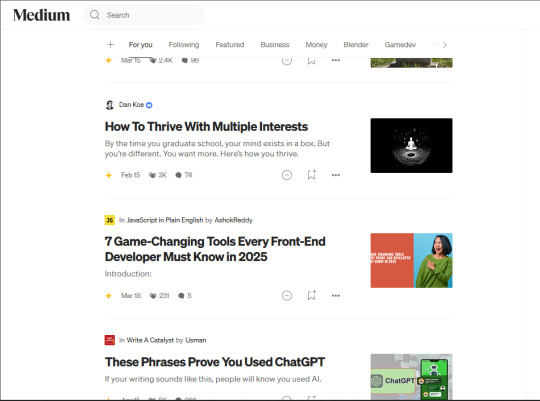Open How To Thrive With Multiple Interests
540x401 pixels.
click(x=206, y=126)
